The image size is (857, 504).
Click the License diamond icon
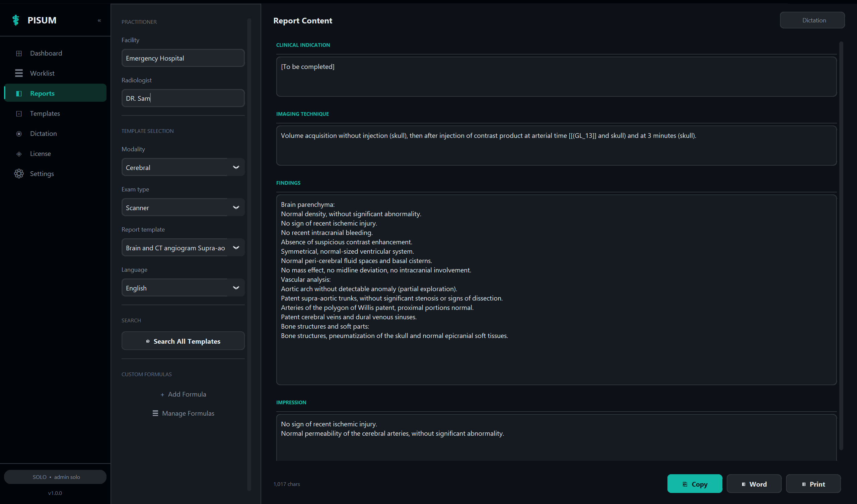point(19,154)
